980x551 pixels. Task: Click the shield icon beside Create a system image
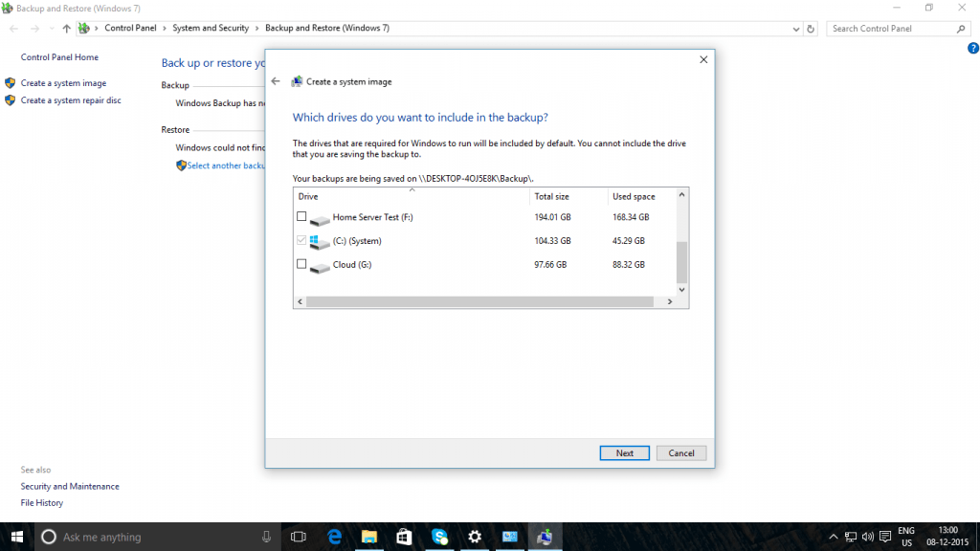(x=10, y=83)
